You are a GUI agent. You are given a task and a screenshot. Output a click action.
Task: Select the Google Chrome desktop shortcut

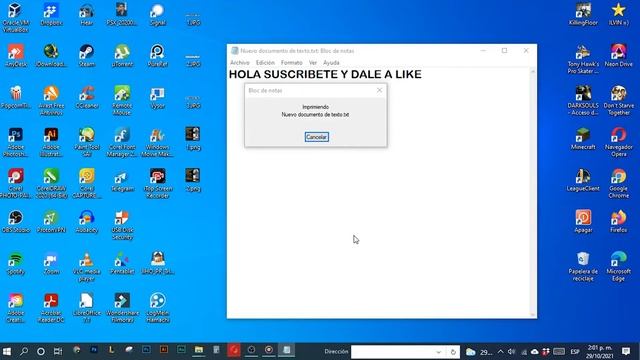point(618,184)
